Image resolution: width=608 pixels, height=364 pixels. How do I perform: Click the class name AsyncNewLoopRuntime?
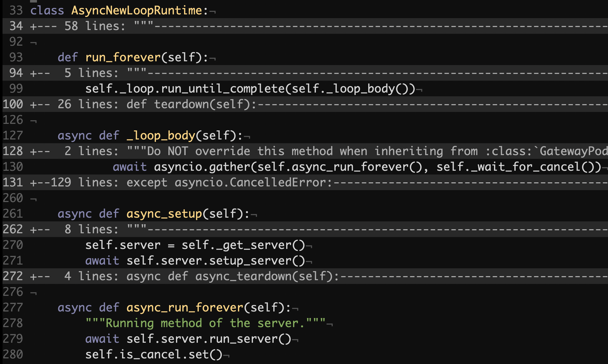click(x=137, y=10)
